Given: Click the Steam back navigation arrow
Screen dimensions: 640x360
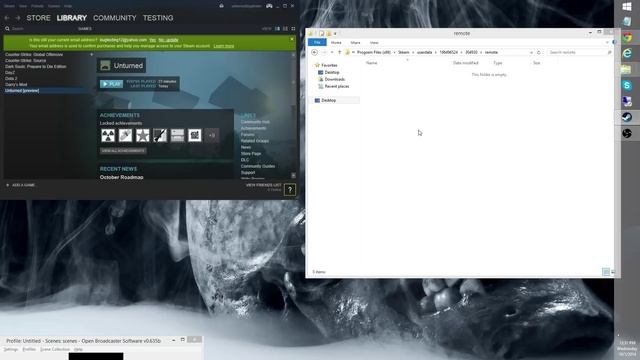Looking at the screenshot, I should click(7, 18).
